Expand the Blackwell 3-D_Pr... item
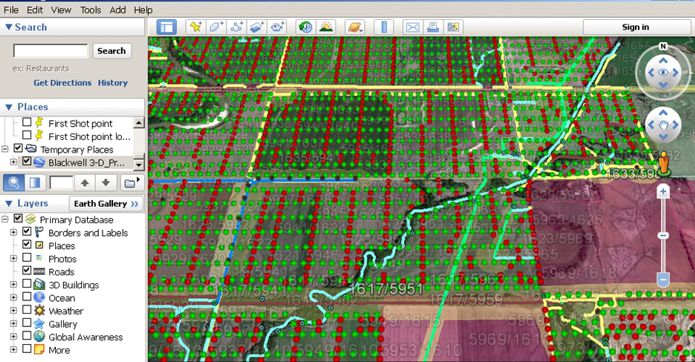This screenshot has height=362, width=695. pyautogui.click(x=13, y=162)
